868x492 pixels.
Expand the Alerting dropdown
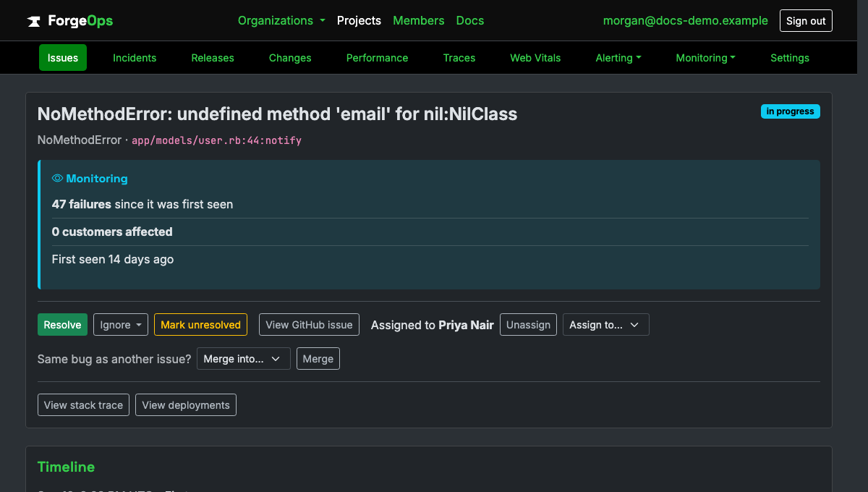click(618, 58)
